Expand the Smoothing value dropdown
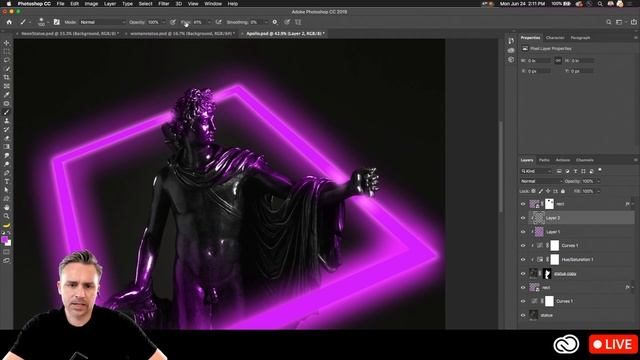Viewport: 640px width, 360px height. (x=266, y=22)
